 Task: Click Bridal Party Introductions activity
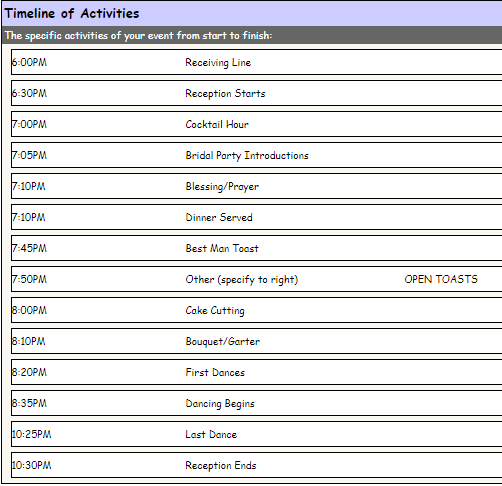point(247,155)
